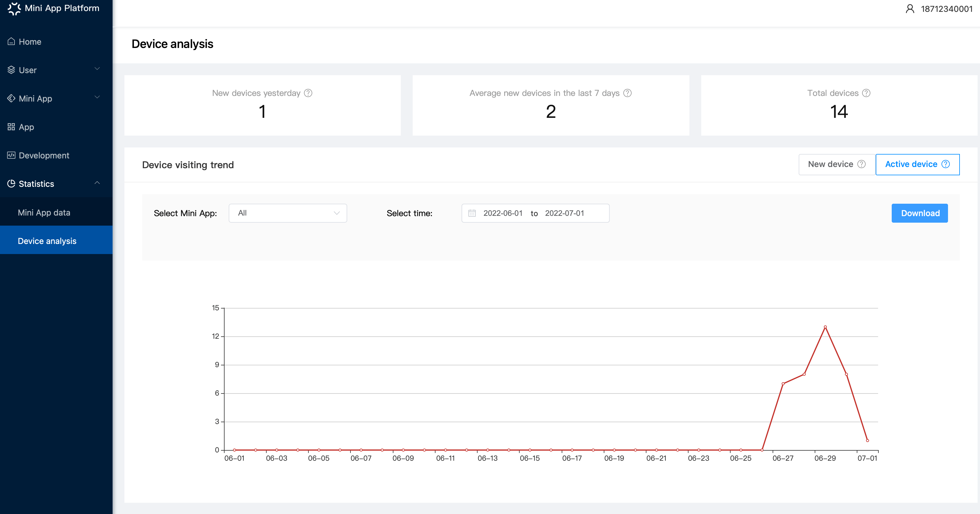Click the User layers icon in sidebar
980x514 pixels.
(12, 70)
